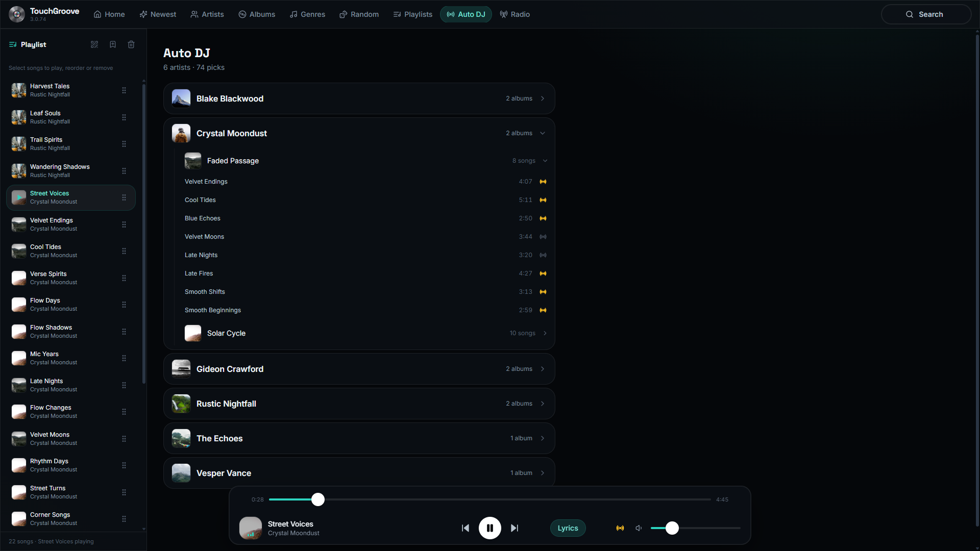The height and width of the screenshot is (551, 980).
Task: Collapse the Faded Passage album
Action: tap(365, 161)
